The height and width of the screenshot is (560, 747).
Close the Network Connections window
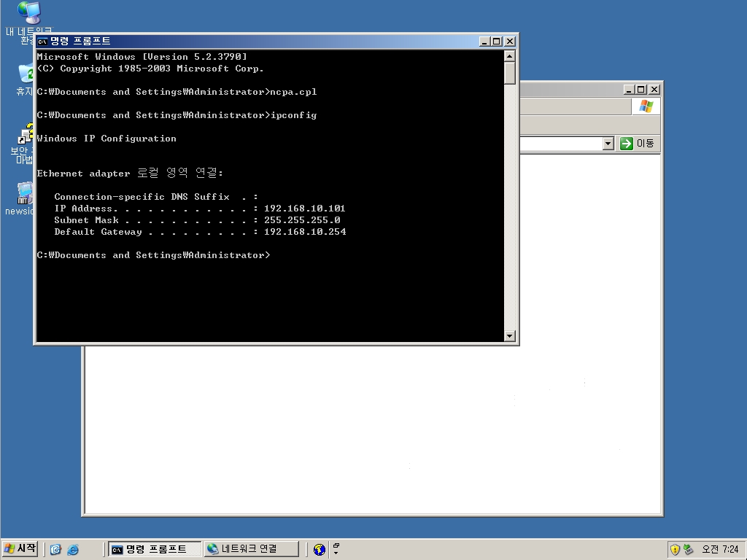pos(654,90)
